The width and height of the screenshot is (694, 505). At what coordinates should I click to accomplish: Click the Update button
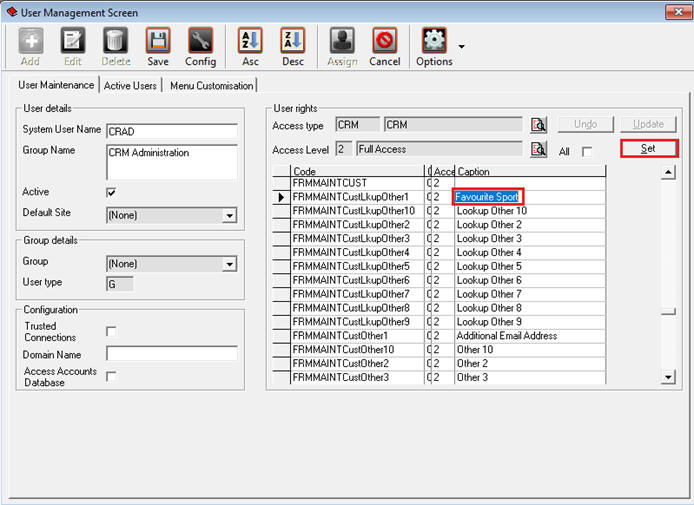[x=648, y=124]
